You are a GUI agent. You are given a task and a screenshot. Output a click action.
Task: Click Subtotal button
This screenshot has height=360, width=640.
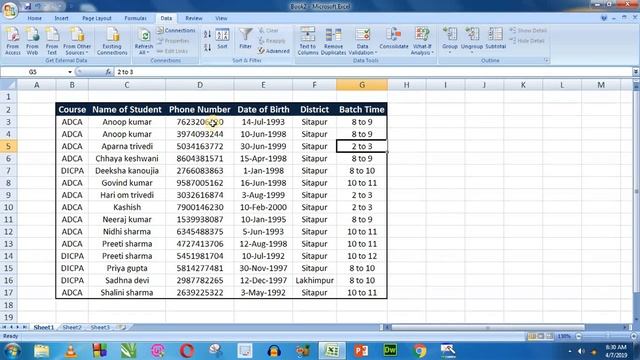point(496,39)
